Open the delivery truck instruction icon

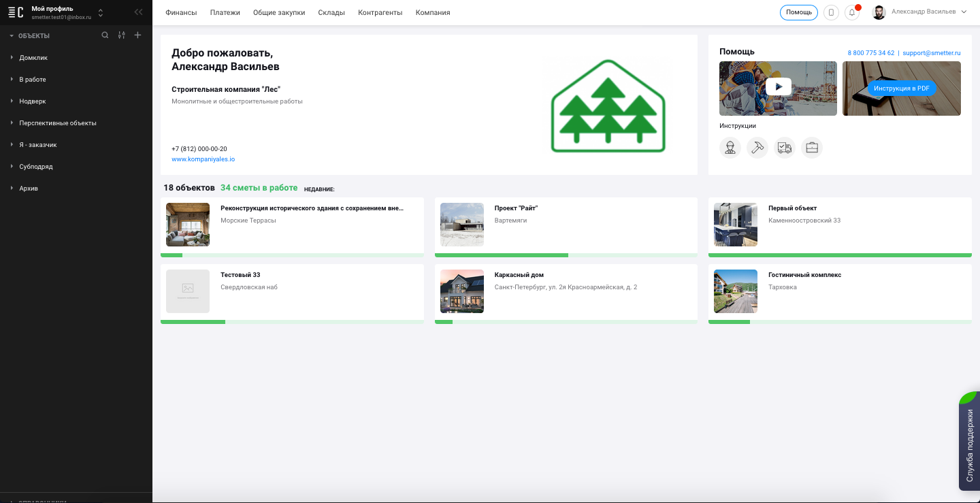(x=785, y=148)
